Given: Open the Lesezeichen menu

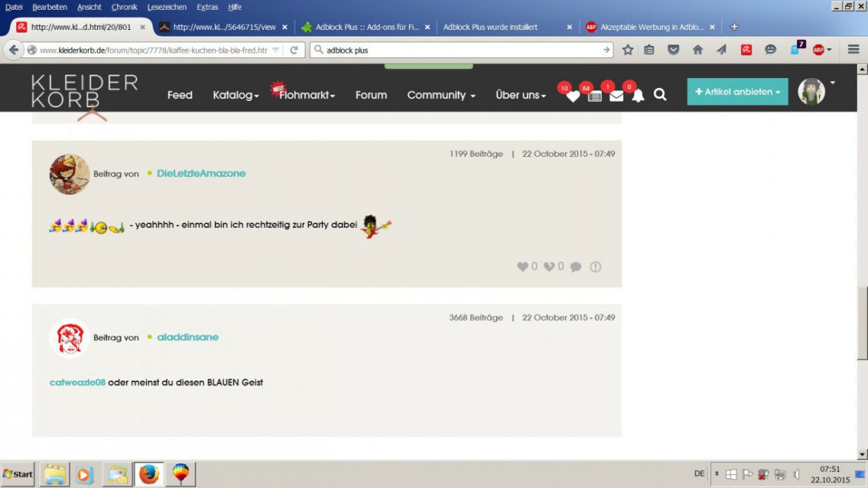Looking at the screenshot, I should (x=167, y=7).
